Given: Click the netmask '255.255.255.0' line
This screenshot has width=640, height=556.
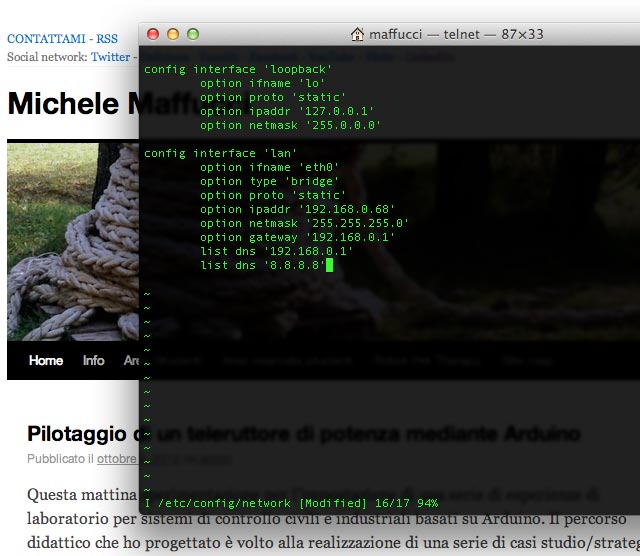Looking at the screenshot, I should (304, 223).
